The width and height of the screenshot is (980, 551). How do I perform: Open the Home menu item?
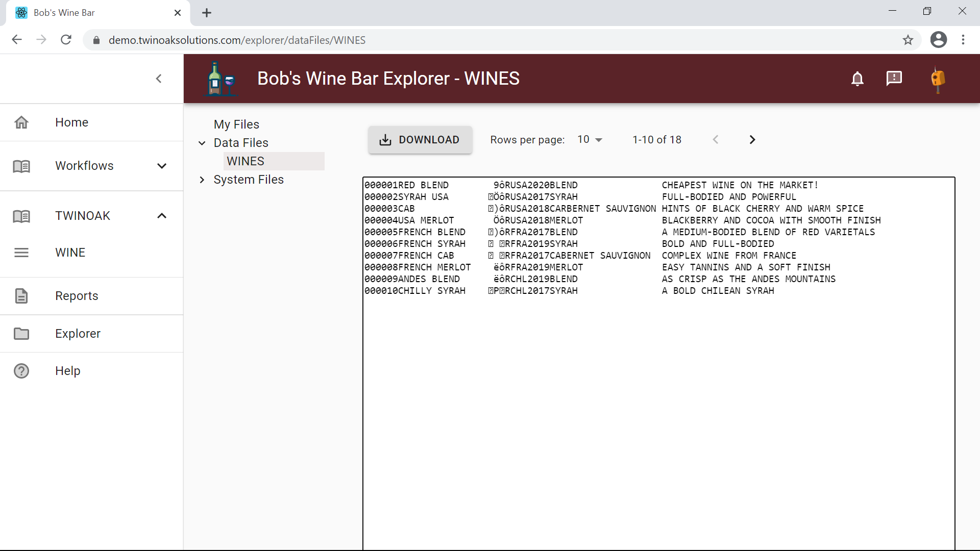[x=92, y=122]
